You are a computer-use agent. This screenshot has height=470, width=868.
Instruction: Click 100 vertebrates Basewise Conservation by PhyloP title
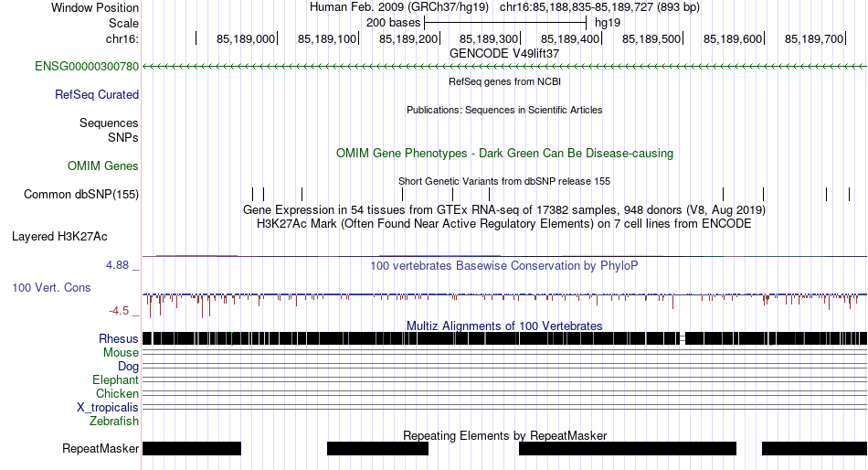504,265
